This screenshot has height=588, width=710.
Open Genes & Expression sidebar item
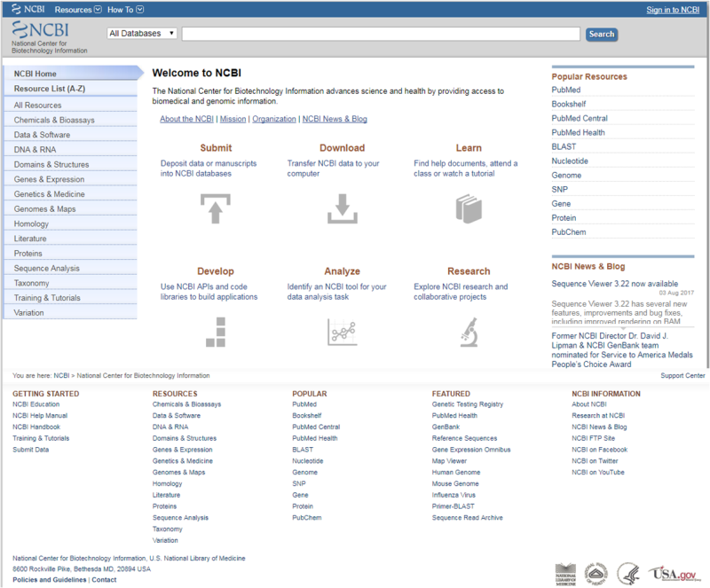point(70,179)
